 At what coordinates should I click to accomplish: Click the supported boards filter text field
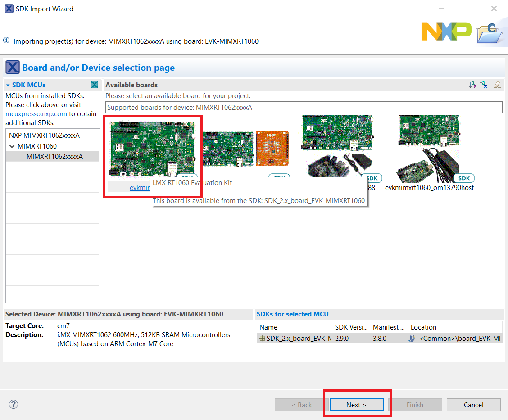coord(304,107)
